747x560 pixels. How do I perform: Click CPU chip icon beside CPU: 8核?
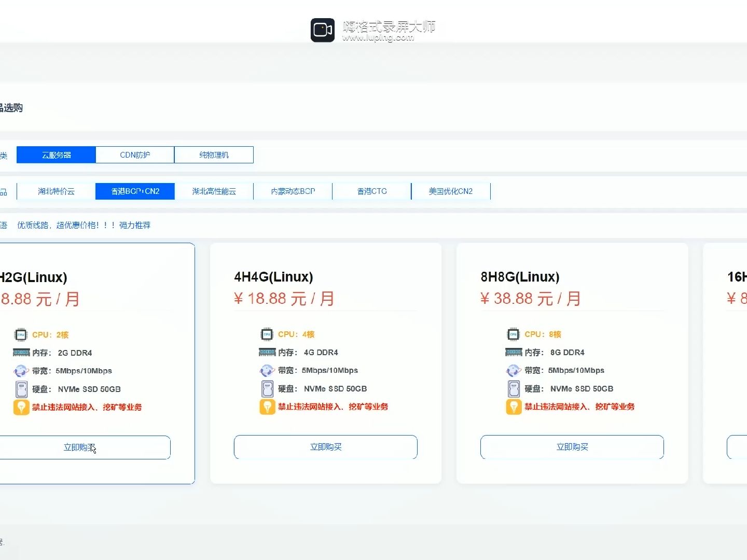514,334
